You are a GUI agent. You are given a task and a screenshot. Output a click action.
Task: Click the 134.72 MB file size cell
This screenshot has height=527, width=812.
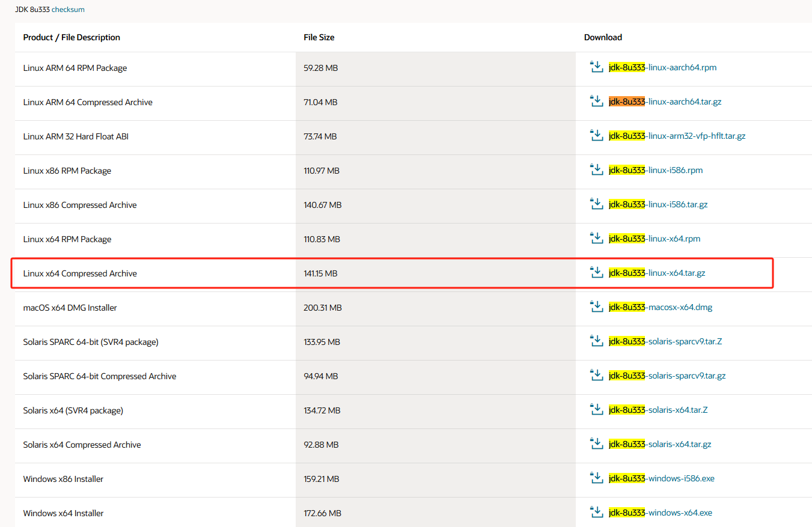(436, 411)
